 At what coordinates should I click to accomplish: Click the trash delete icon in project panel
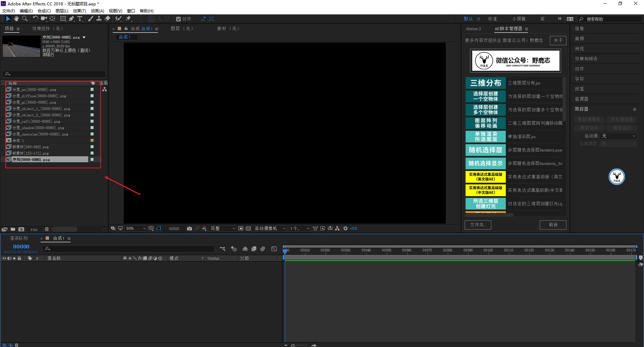tap(47, 229)
